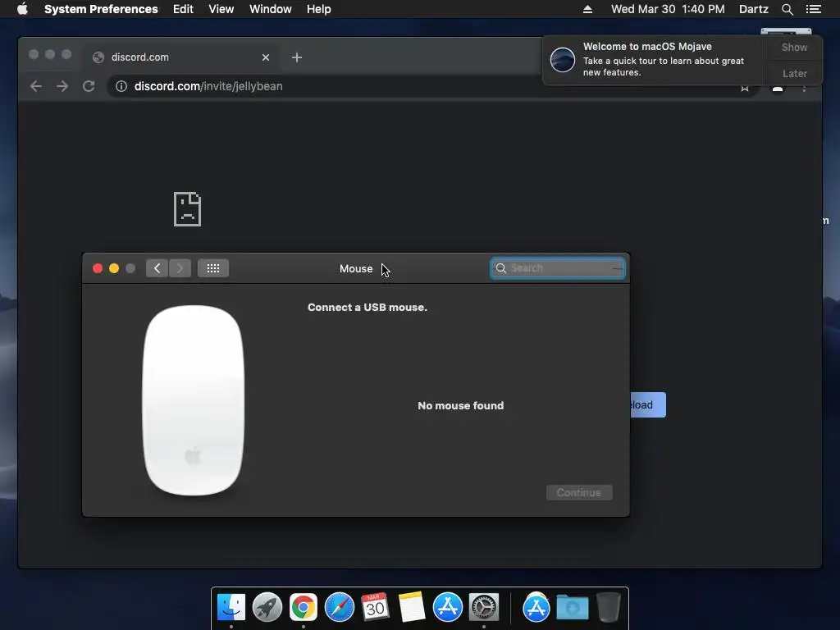
Task: Click the eject icon in menu bar
Action: [587, 9]
